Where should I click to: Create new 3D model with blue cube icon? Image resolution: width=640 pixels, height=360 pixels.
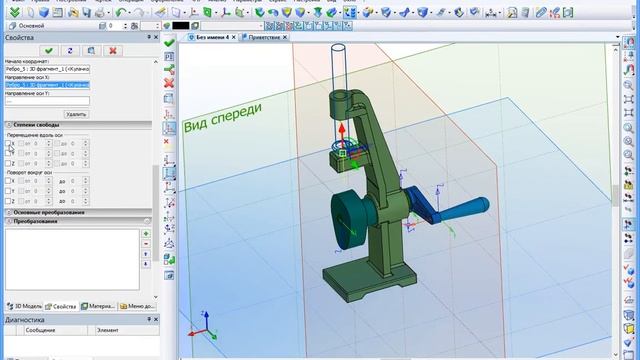click(x=44, y=12)
